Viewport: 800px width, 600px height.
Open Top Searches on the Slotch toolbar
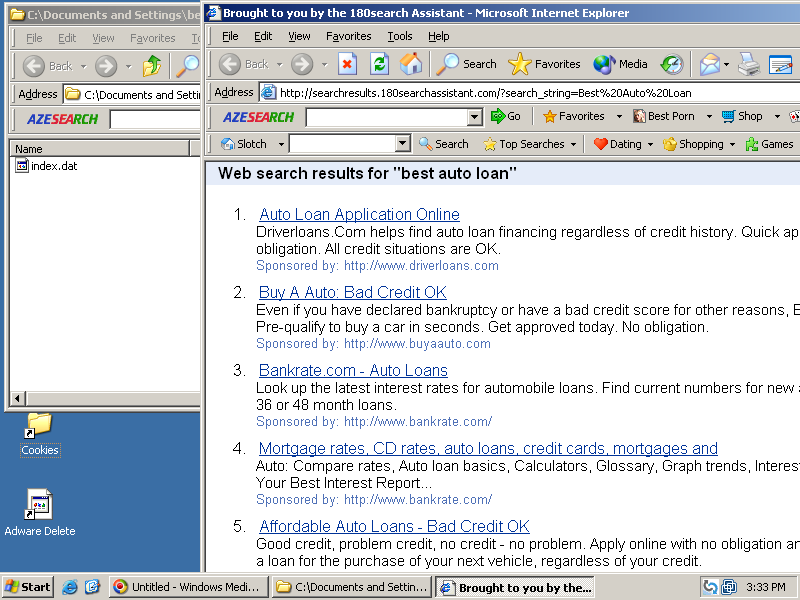point(524,144)
